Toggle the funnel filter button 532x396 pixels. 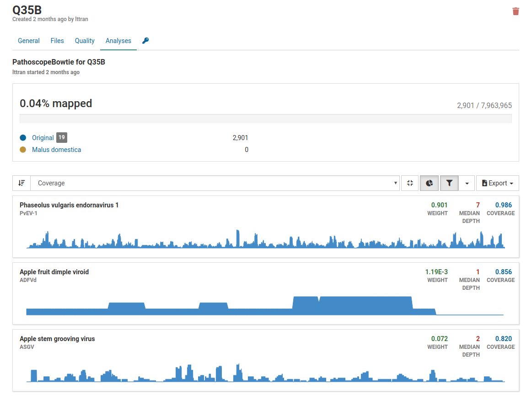[449, 183]
